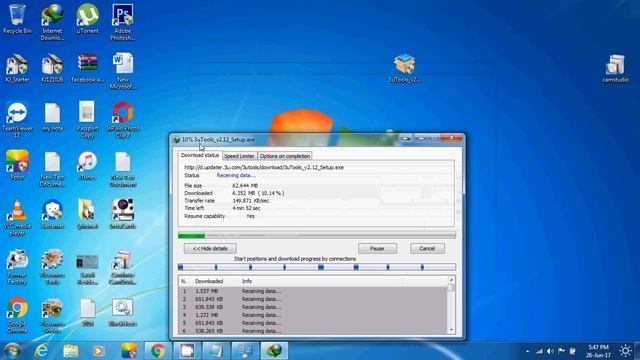Open the Adobe Photoshop desktop shortcut

click(122, 22)
